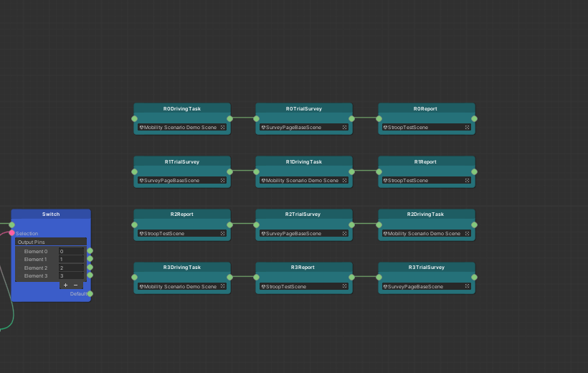Open object picker in R0DrivingTask scene field

click(x=223, y=127)
